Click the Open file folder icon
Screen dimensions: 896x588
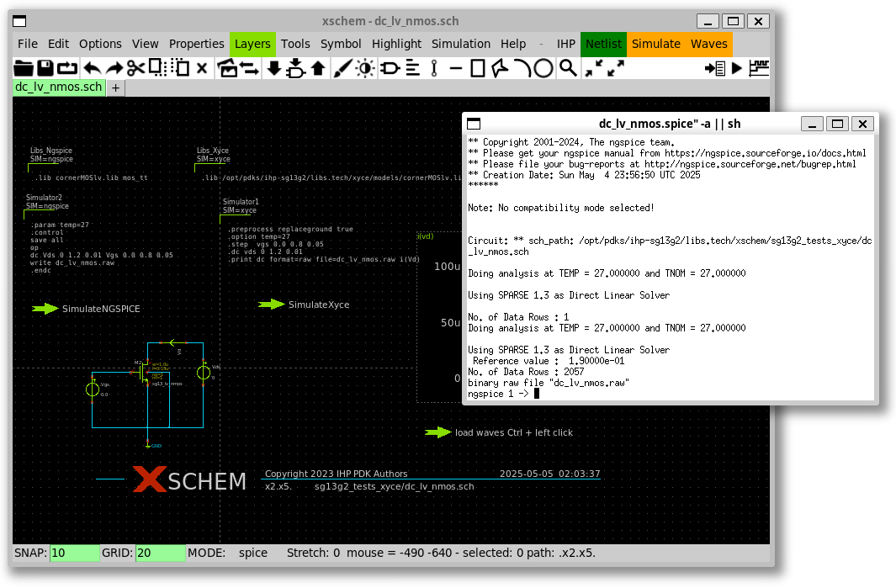[x=24, y=69]
